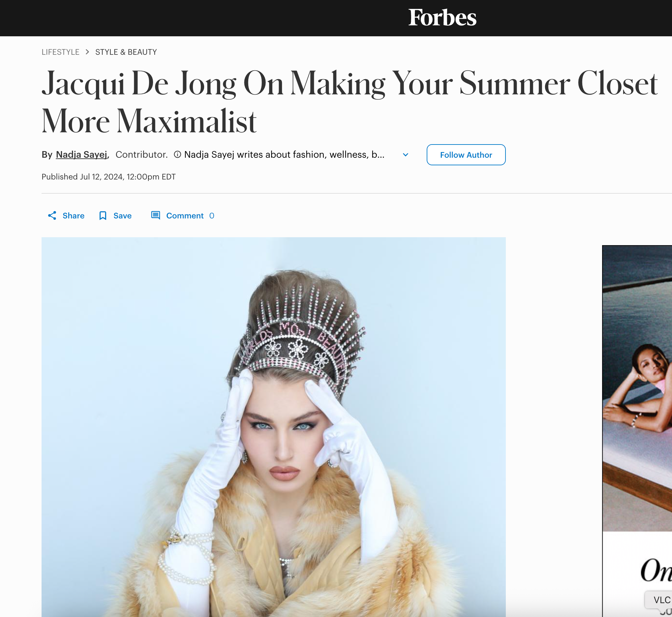Click the article headline text
The width and height of the screenshot is (672, 617).
pos(350,102)
